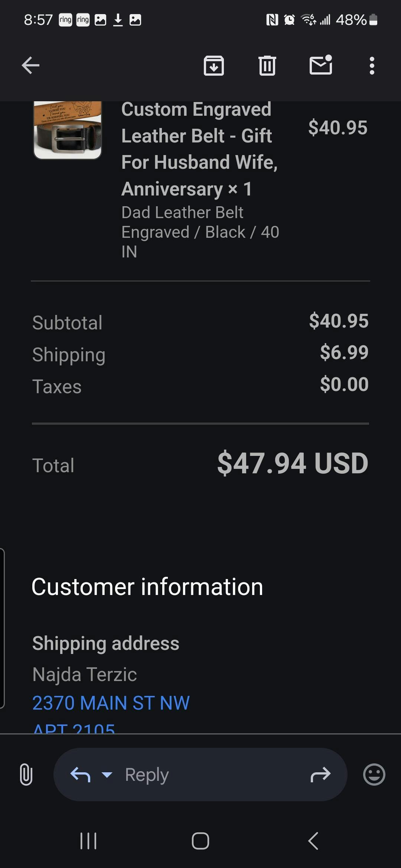Tap the $47.94 USD total amount
The height and width of the screenshot is (868, 401).
point(293,463)
